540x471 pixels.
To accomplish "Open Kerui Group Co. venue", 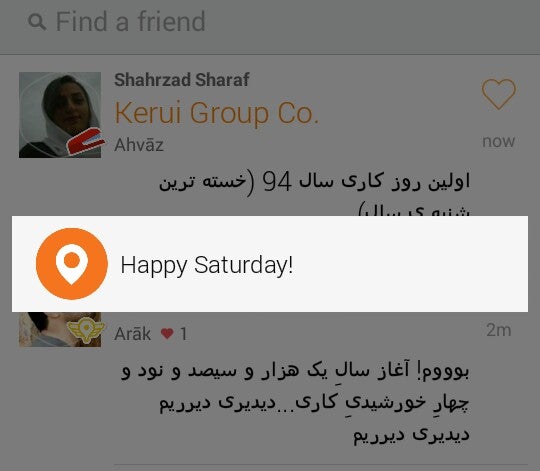I will (217, 113).
